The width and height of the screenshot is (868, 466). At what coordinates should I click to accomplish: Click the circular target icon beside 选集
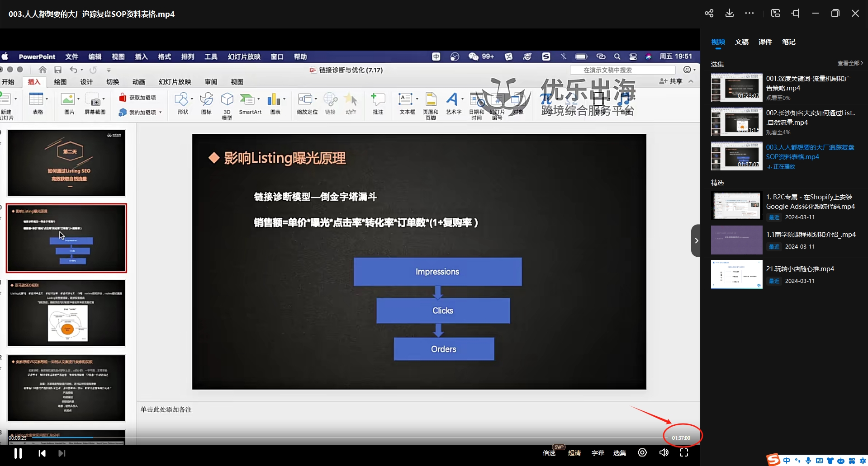pyautogui.click(x=642, y=452)
